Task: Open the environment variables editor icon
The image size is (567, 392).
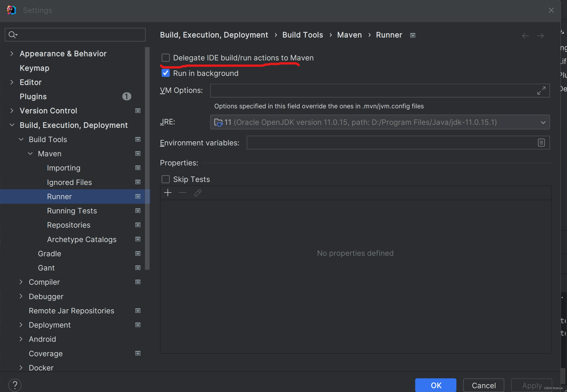Action: click(541, 143)
